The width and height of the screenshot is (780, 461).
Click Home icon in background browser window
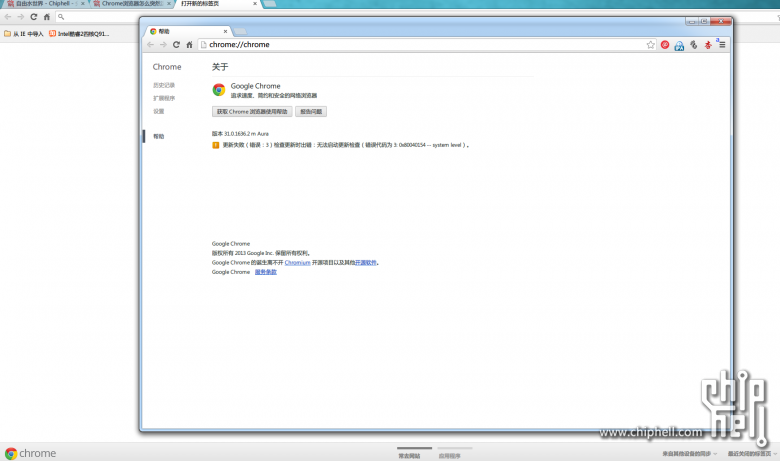click(47, 17)
